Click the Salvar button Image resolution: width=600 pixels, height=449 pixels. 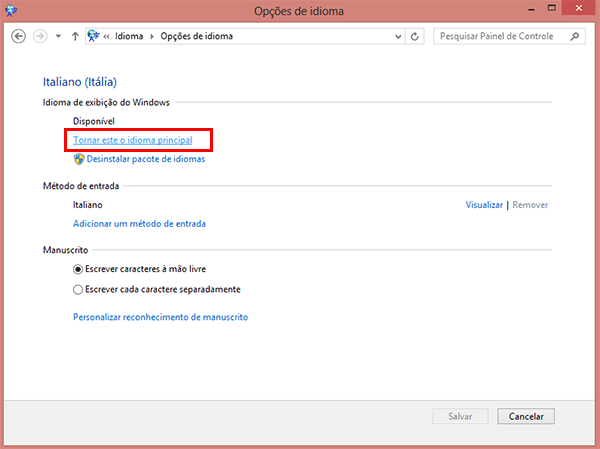460,416
